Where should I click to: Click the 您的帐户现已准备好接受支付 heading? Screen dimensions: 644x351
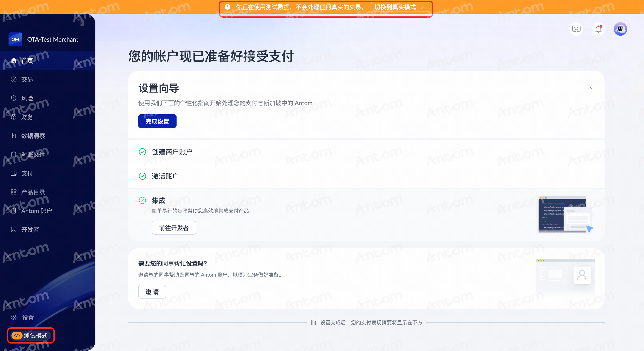click(x=211, y=56)
